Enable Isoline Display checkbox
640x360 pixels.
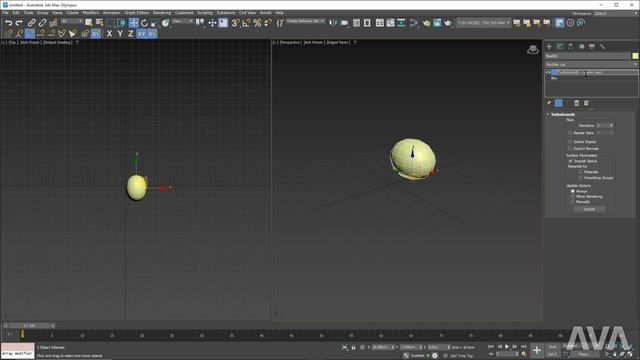click(570, 142)
